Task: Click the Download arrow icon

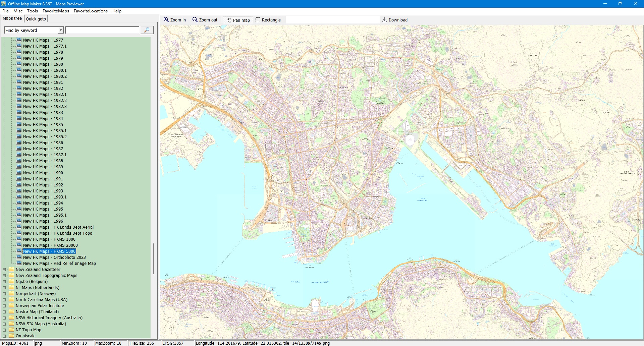Action: 385,20
